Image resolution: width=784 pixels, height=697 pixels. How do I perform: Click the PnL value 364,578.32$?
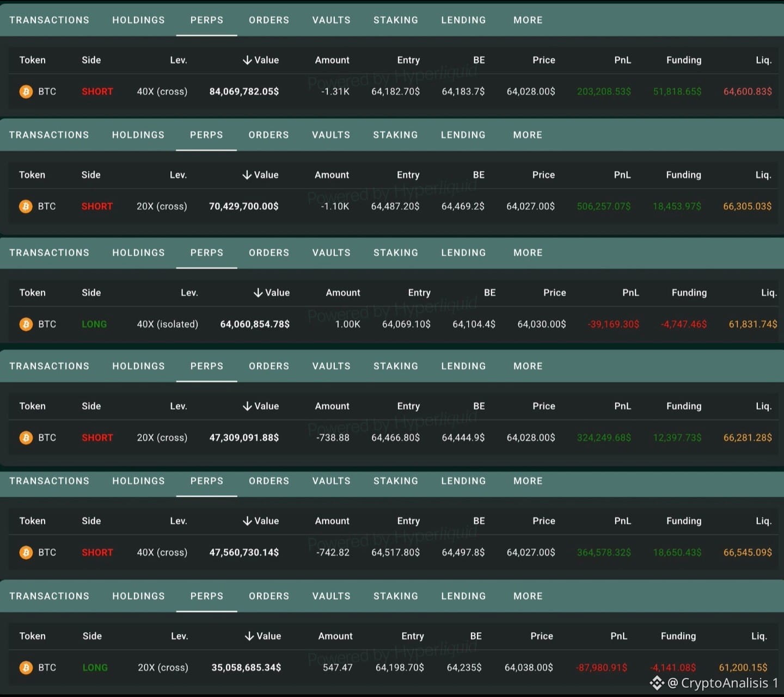point(604,552)
